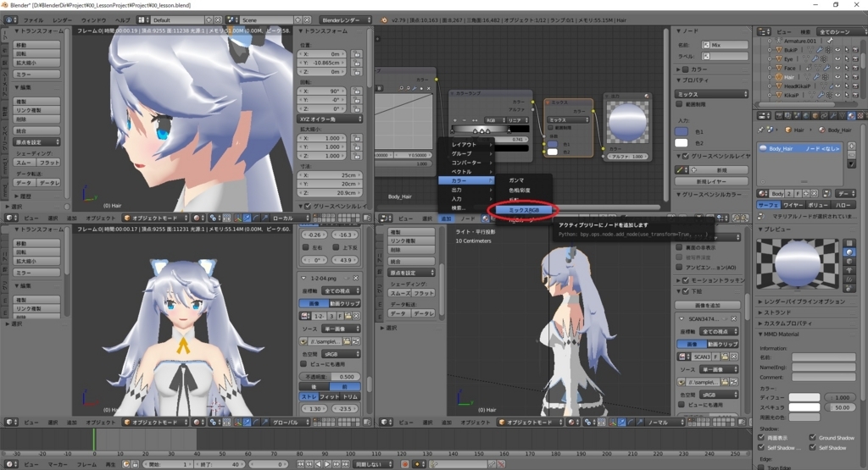Click スムーズ shading button in top-left tool shelf
Viewport: 868px width, 470px height.
click(x=25, y=163)
